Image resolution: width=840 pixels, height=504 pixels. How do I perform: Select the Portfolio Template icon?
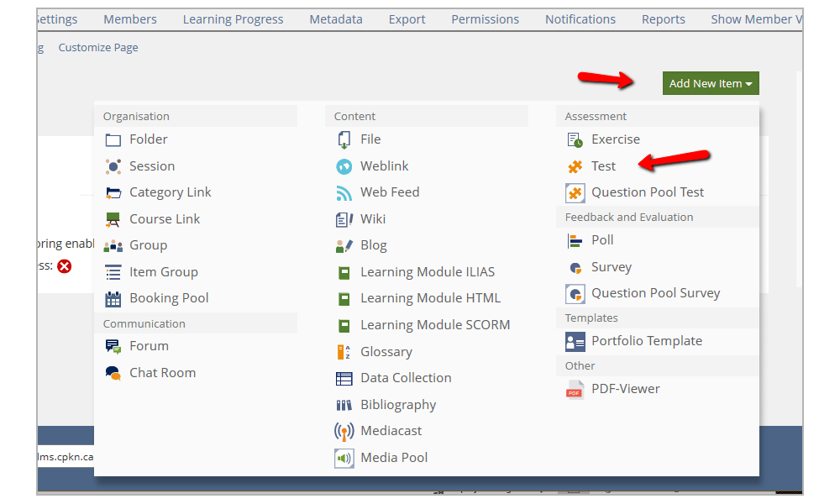point(575,342)
